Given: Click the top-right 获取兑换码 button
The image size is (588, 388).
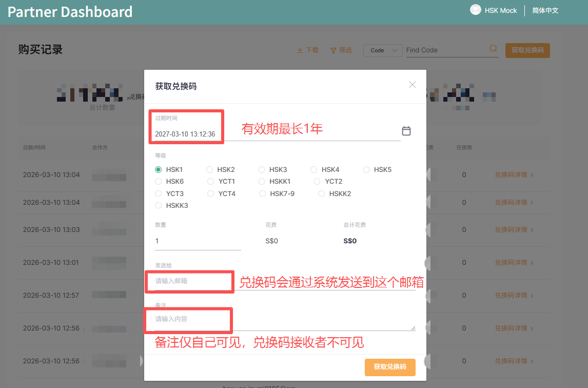Looking at the screenshot, I should (x=527, y=50).
